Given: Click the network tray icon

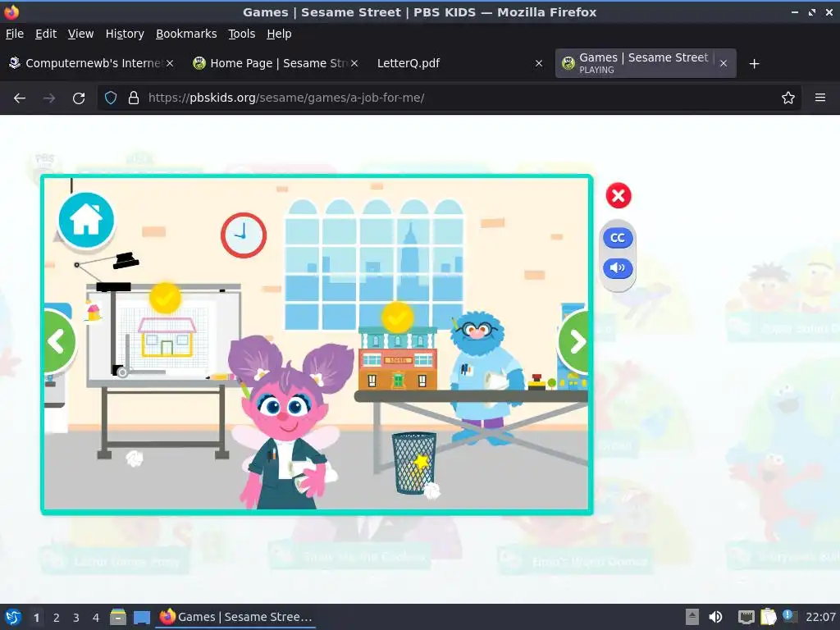Looking at the screenshot, I should point(746,617).
